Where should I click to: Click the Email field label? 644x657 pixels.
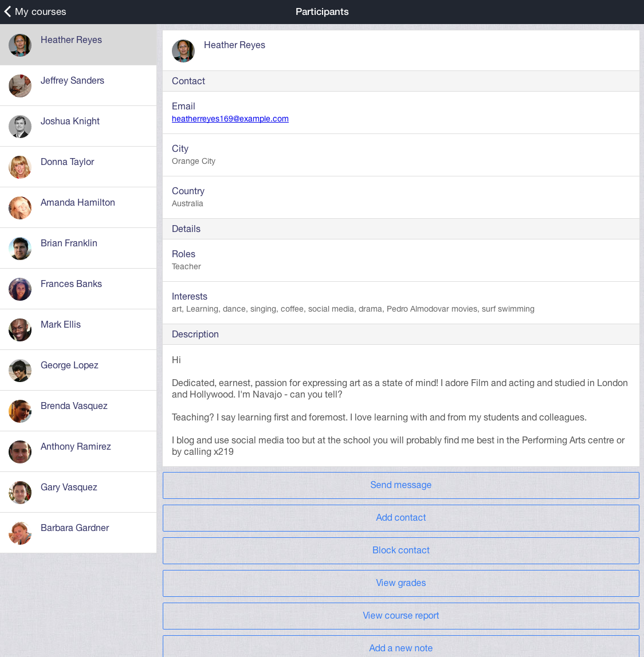(x=183, y=106)
